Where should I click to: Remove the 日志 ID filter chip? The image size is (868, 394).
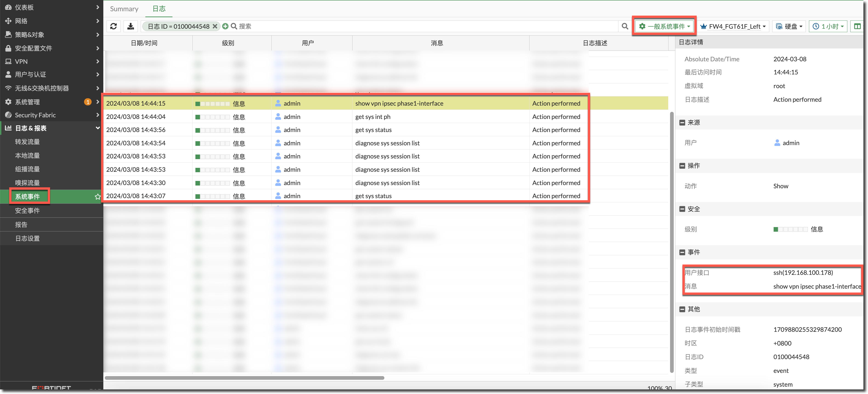click(x=215, y=26)
